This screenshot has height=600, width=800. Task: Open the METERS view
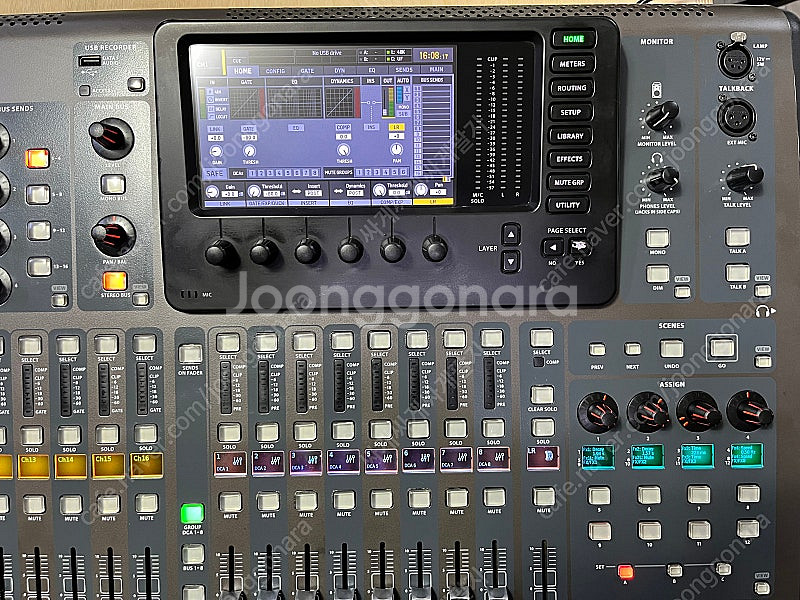(572, 63)
